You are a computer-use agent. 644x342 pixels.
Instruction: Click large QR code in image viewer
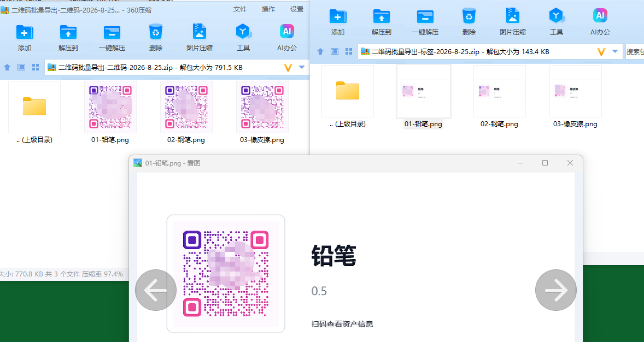tap(226, 273)
